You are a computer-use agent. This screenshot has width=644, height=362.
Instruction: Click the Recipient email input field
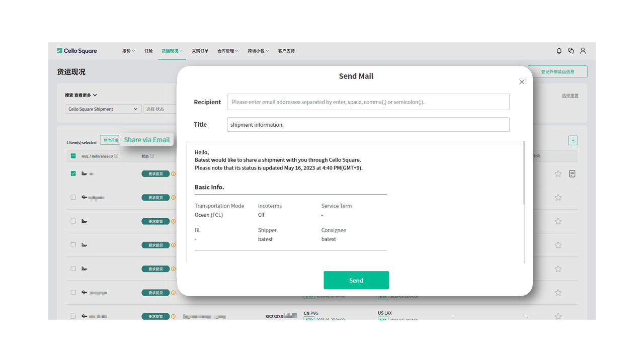click(368, 102)
